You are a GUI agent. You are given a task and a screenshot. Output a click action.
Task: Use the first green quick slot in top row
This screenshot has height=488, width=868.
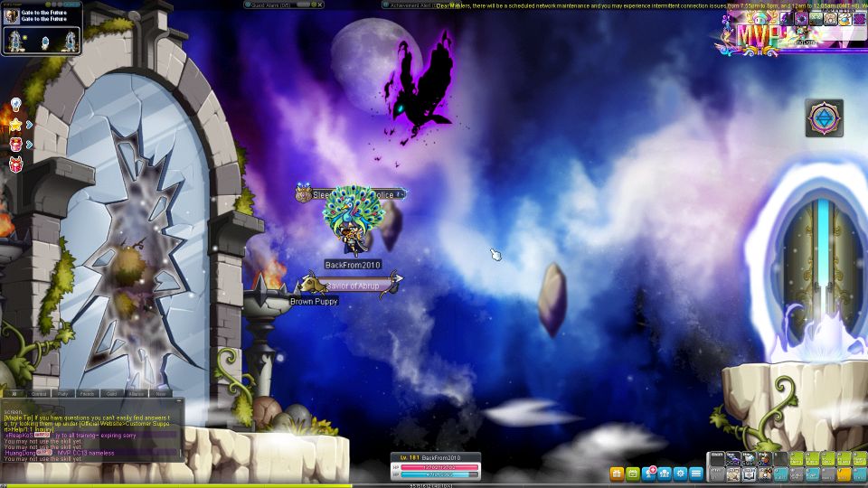point(797,459)
